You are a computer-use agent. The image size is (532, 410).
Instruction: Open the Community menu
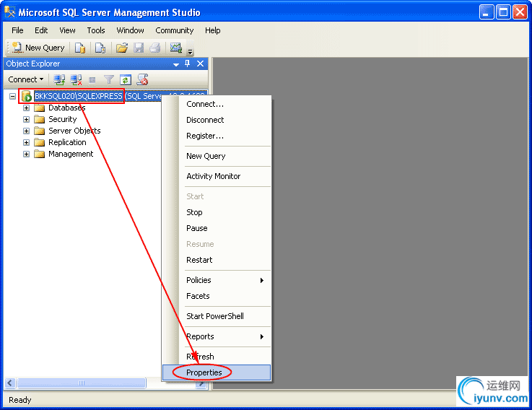pos(175,30)
